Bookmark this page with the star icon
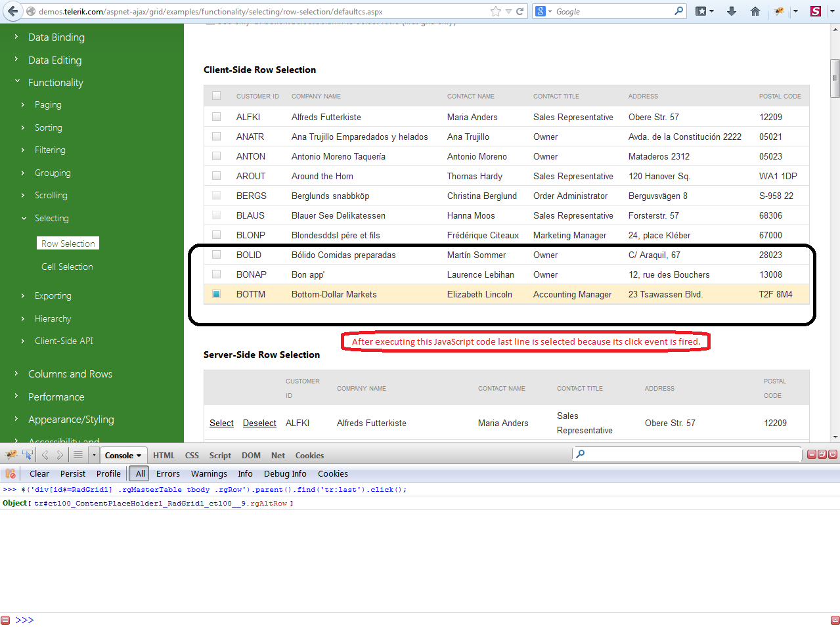Screen dimensions: 840x627 (x=496, y=11)
